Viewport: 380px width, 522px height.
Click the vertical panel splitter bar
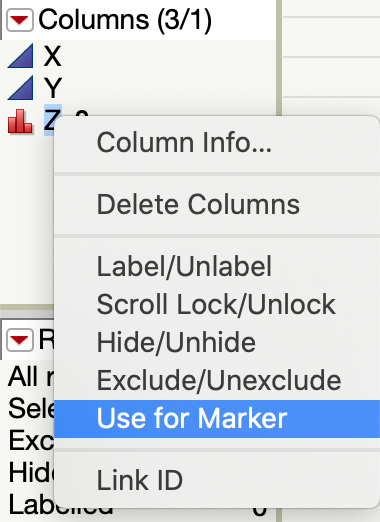[279, 57]
